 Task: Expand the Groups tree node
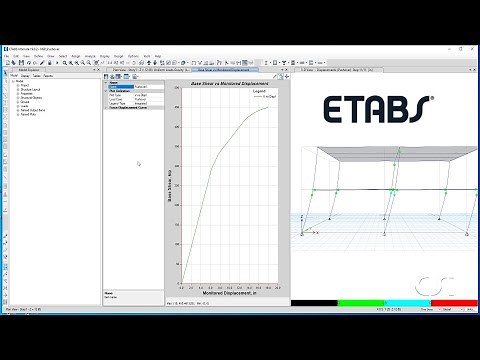pyautogui.click(x=18, y=102)
